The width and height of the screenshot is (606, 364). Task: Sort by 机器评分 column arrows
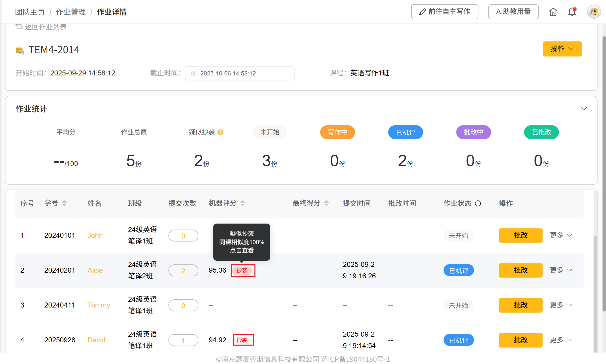point(243,203)
